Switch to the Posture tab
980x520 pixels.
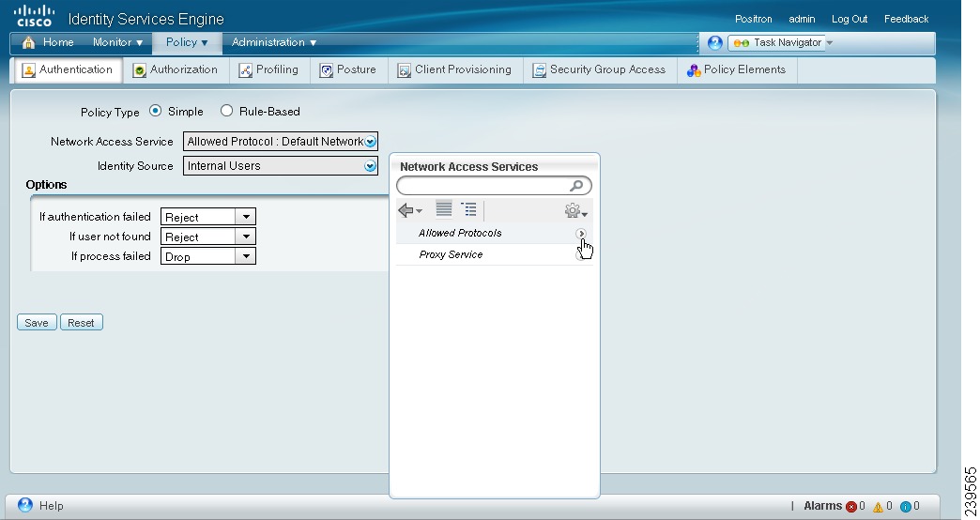(x=348, y=70)
